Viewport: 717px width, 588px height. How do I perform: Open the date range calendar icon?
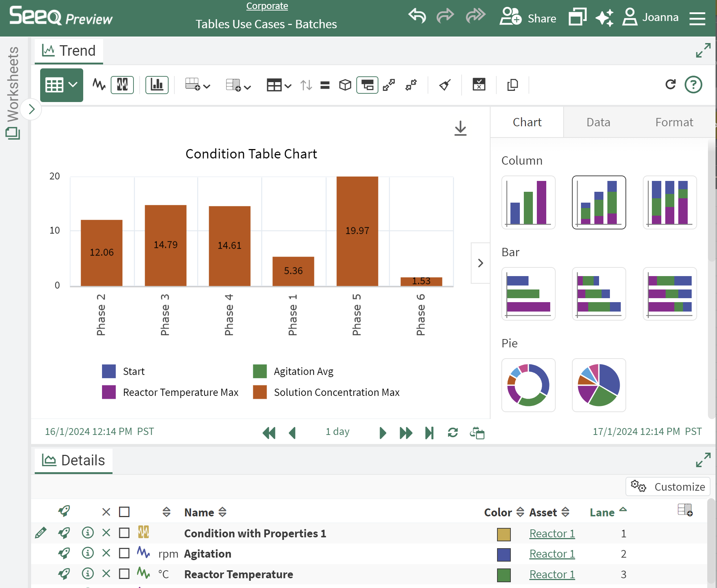pos(477,433)
